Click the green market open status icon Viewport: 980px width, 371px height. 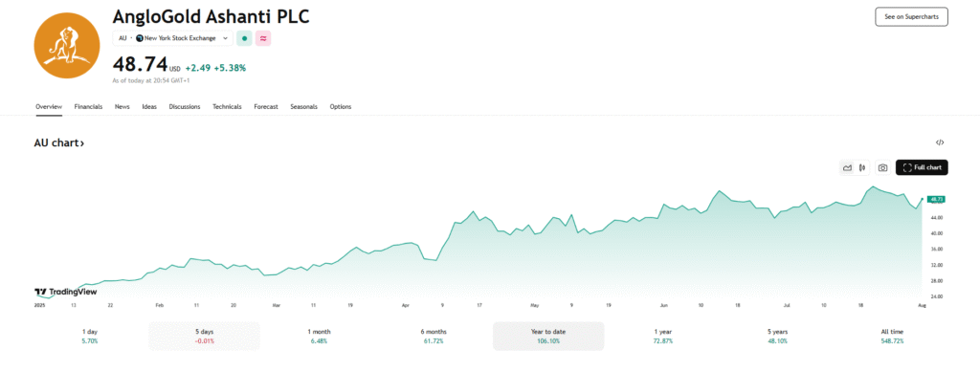point(244,38)
